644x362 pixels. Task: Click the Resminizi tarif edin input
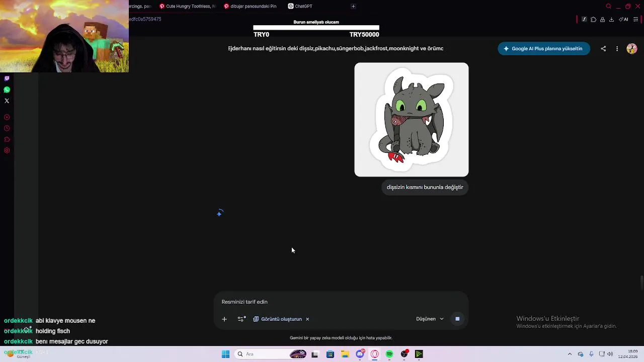341,302
